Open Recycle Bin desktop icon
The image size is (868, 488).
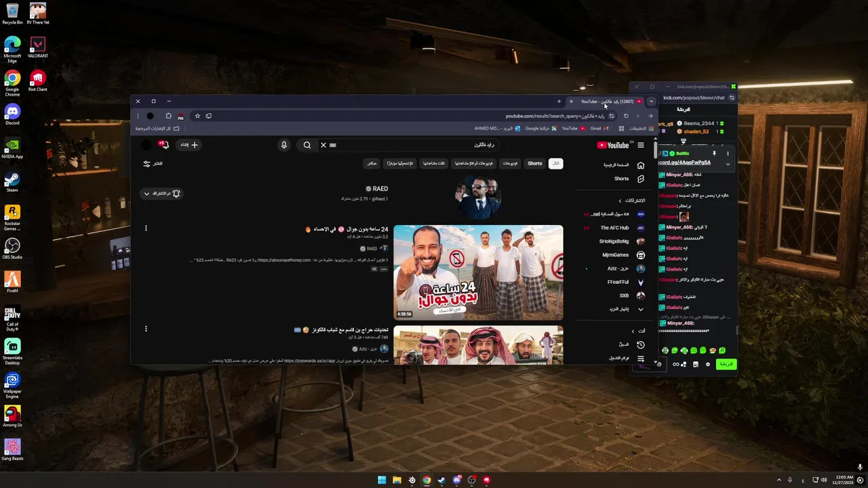point(12,14)
